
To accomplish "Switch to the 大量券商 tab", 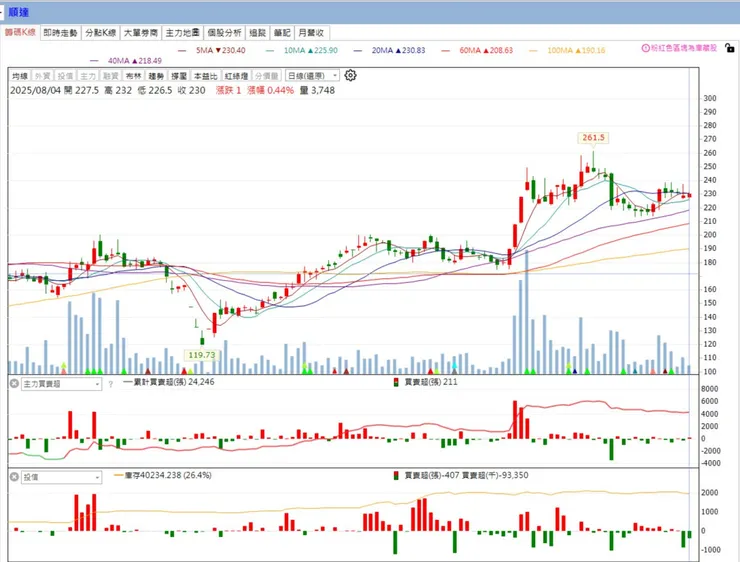I will [141, 33].
